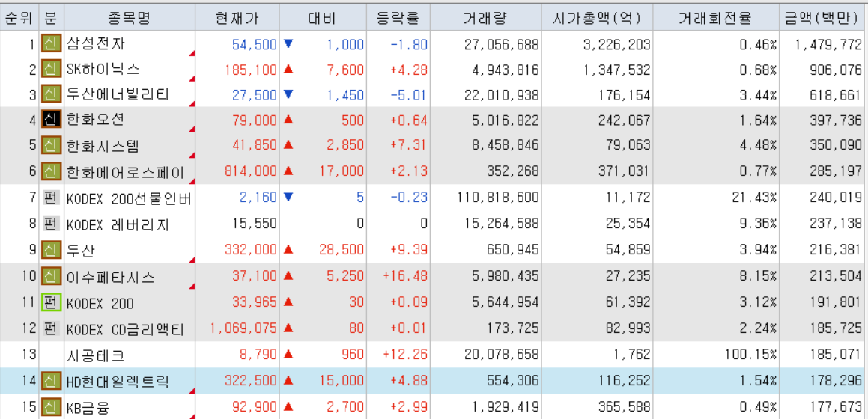Viewport: 868px width, 419px height.
Task: Click the change rate -5.01
Action: point(408,96)
